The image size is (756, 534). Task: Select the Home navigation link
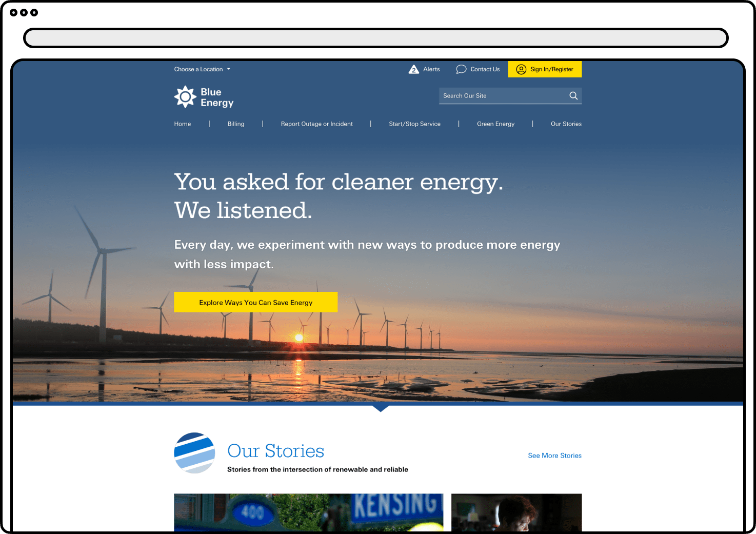pos(183,124)
